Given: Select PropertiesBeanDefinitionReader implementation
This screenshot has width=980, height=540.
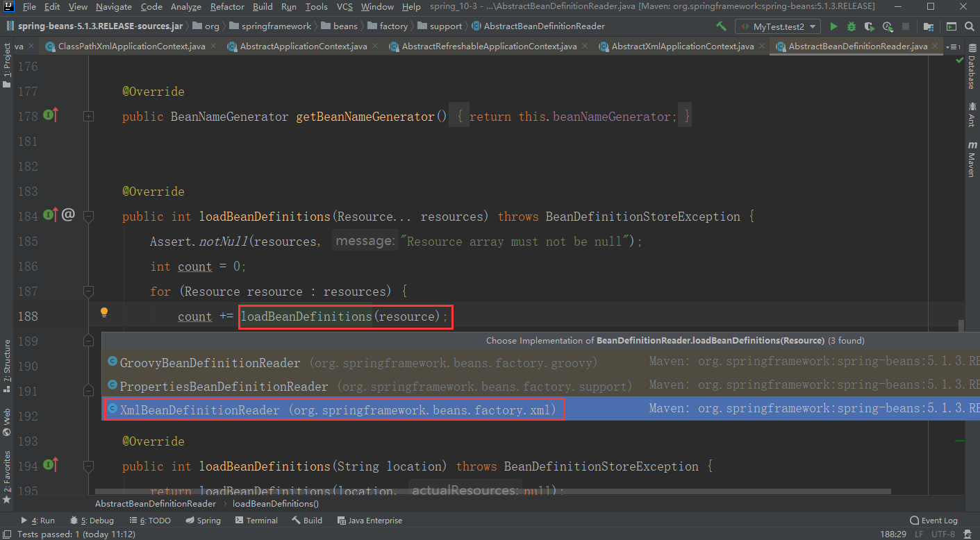Looking at the screenshot, I should pyautogui.click(x=541, y=386).
